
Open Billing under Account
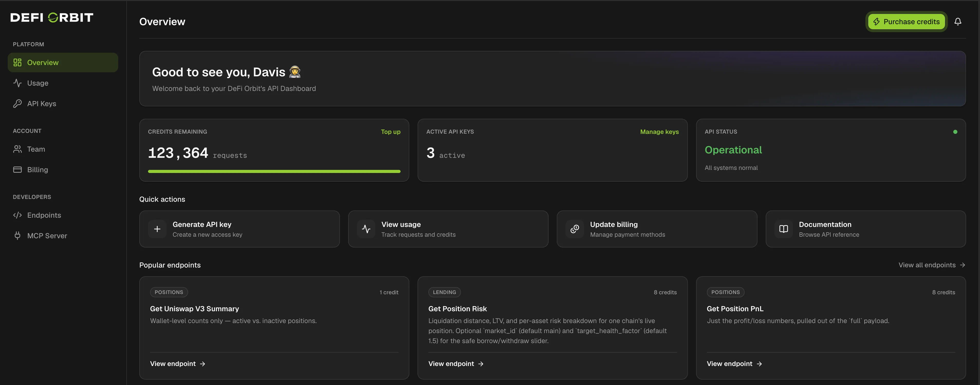(63, 170)
